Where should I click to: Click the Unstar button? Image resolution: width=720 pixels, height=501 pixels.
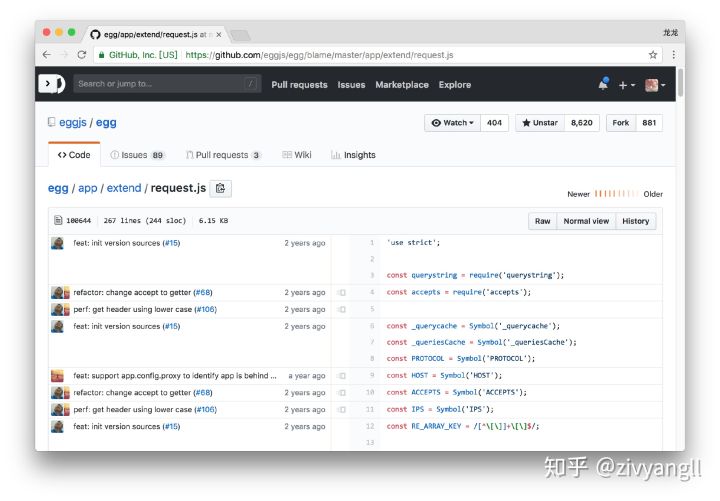(x=540, y=123)
